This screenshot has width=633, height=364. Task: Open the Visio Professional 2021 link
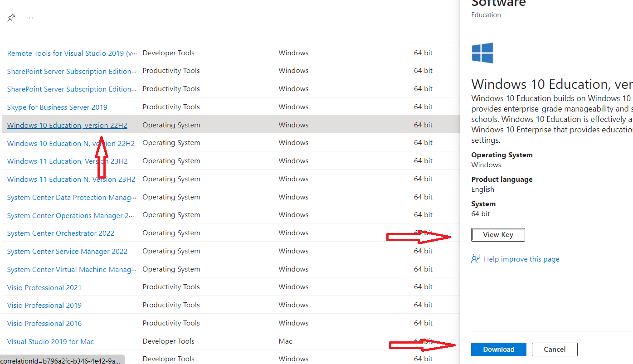pyautogui.click(x=44, y=287)
